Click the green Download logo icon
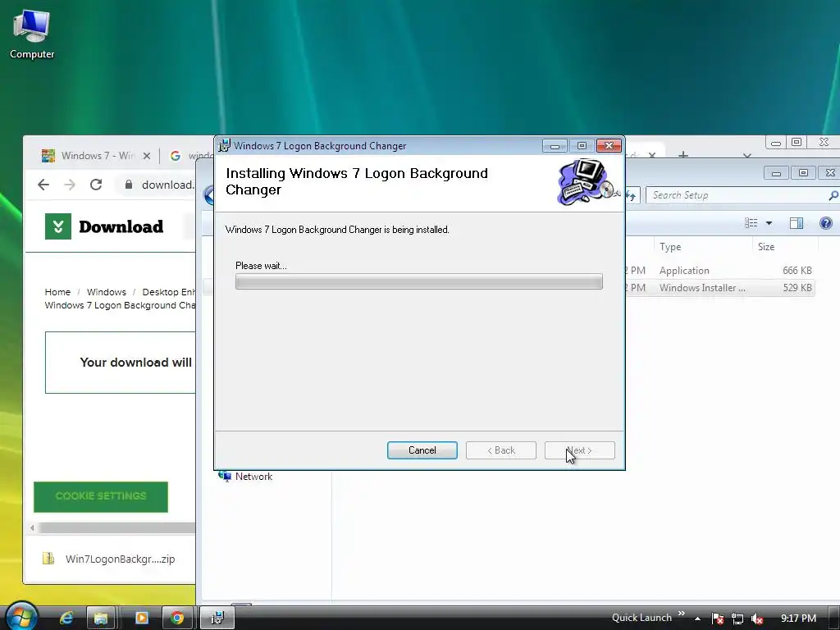The image size is (840, 630). coord(58,226)
